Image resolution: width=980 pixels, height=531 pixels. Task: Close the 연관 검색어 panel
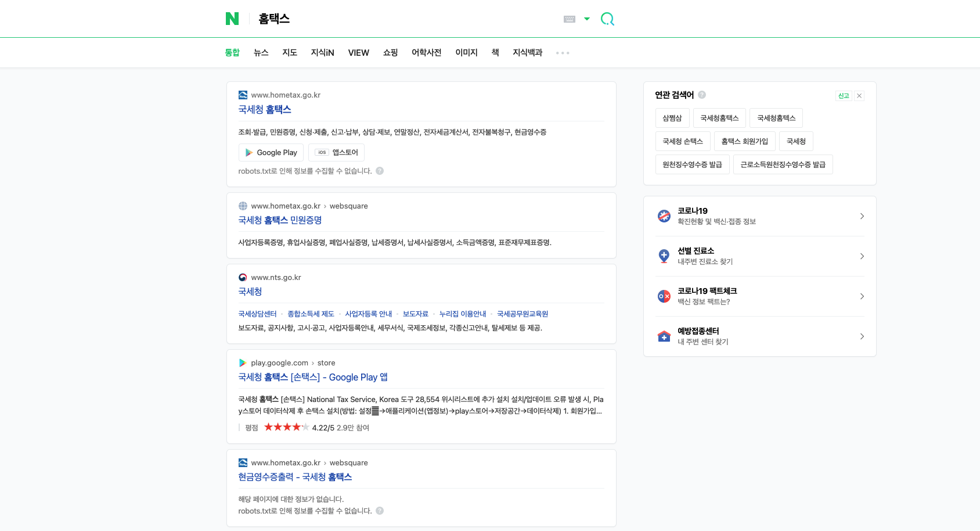pos(859,96)
